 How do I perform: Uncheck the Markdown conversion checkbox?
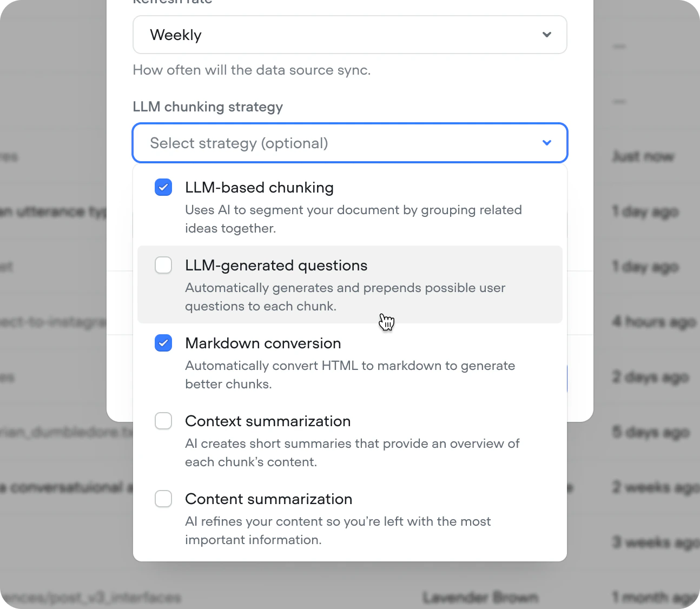(x=163, y=343)
